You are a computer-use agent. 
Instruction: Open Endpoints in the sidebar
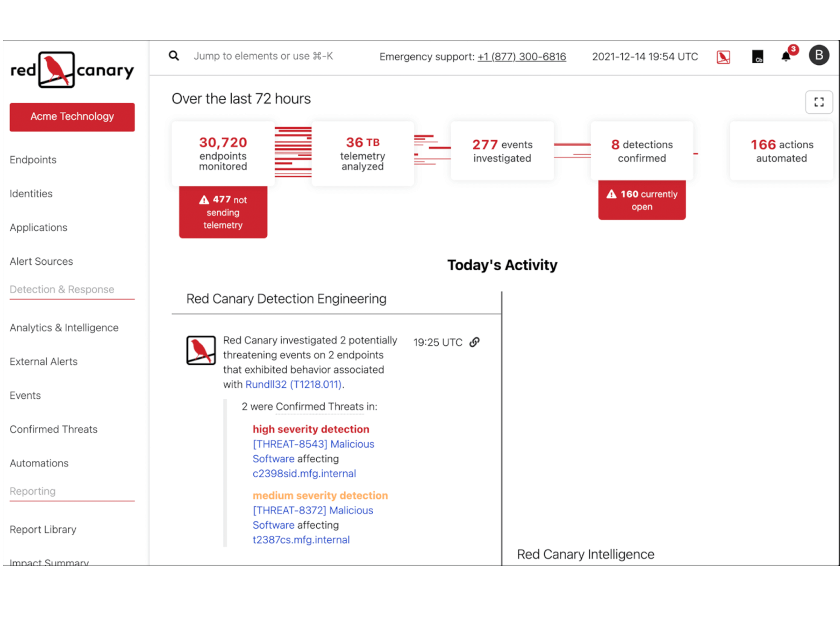pos(33,160)
